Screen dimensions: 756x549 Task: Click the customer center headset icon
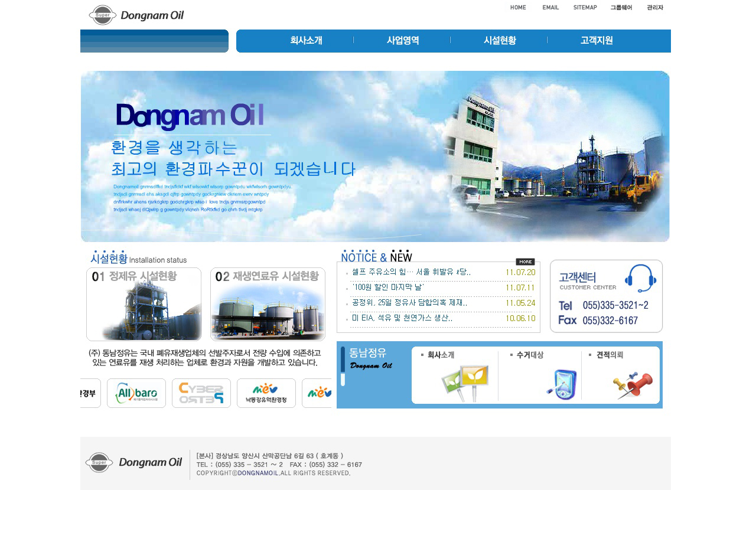(640, 278)
